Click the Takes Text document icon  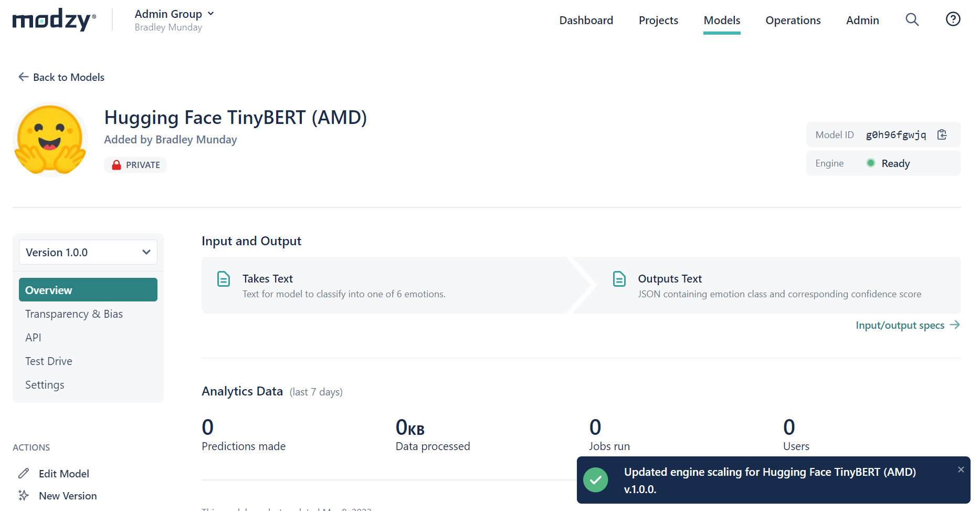224,279
